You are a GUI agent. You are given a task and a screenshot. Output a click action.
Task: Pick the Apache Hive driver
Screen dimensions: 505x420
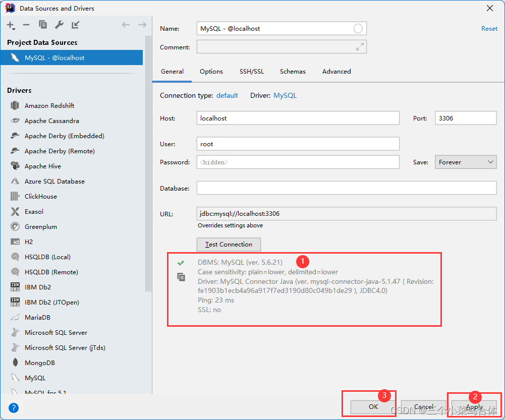point(42,166)
